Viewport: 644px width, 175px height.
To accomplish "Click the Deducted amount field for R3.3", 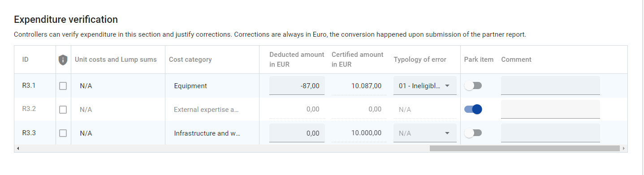I will click(297, 133).
